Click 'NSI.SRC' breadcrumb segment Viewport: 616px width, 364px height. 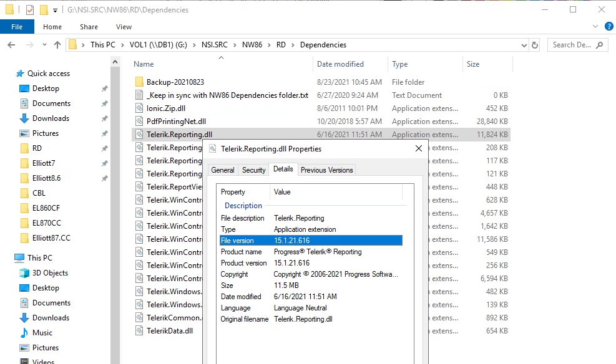(215, 45)
